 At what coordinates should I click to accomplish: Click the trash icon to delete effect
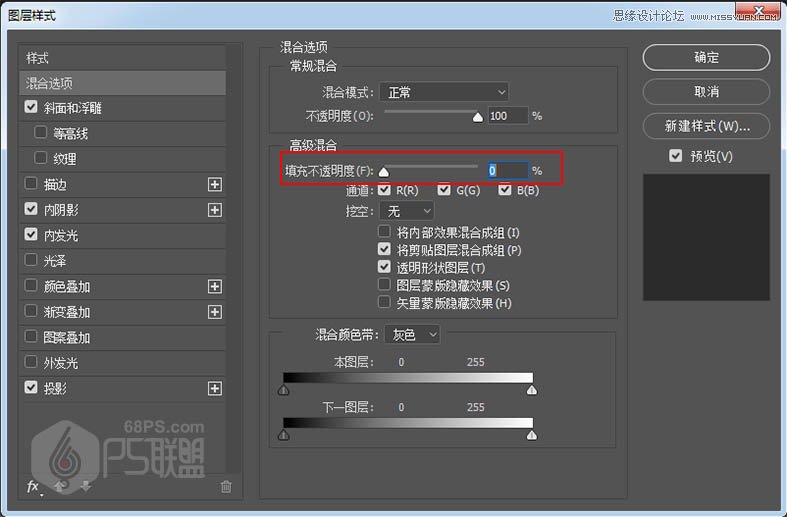tap(226, 487)
